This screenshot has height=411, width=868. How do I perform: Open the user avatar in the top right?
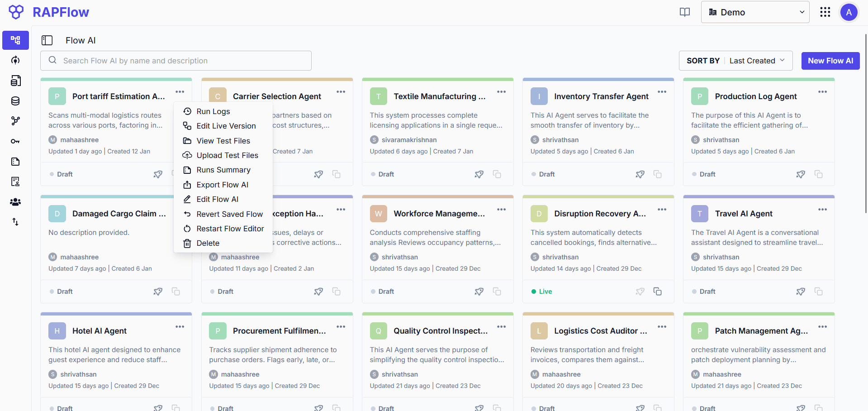pos(849,12)
